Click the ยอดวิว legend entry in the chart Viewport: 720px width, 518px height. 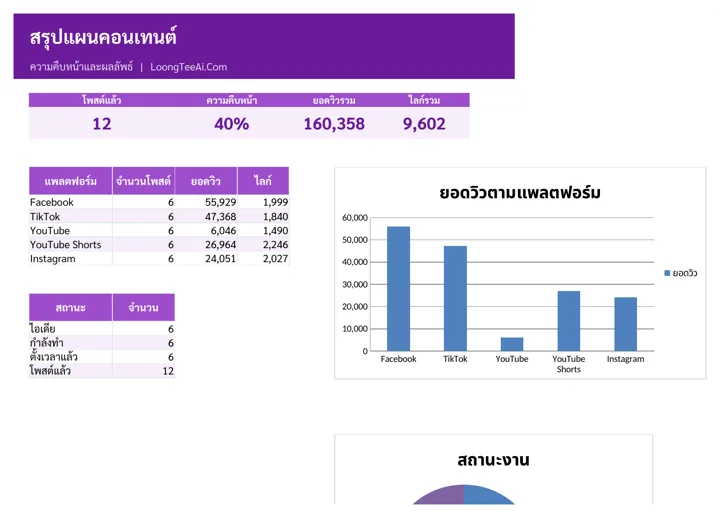(681, 273)
